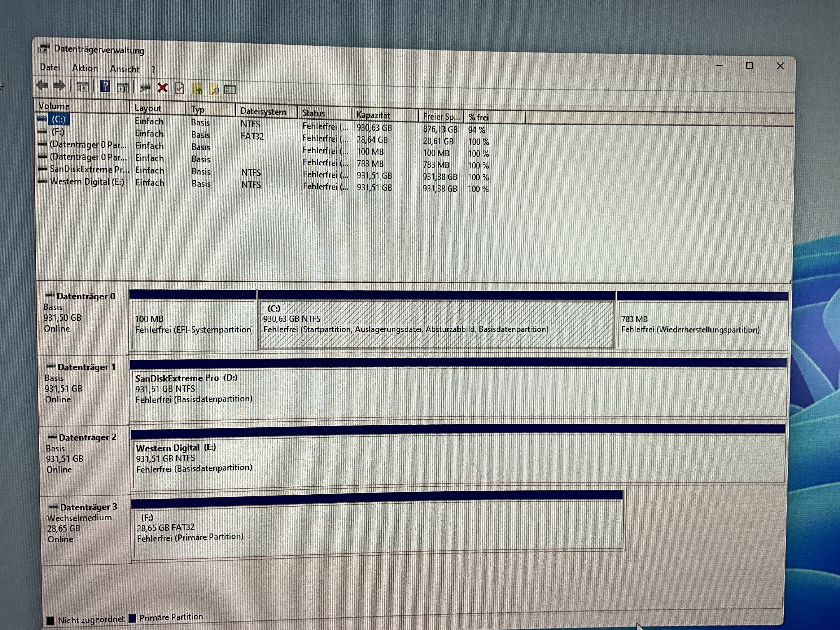
Task: Open the Ansicht menu
Action: click(x=124, y=69)
